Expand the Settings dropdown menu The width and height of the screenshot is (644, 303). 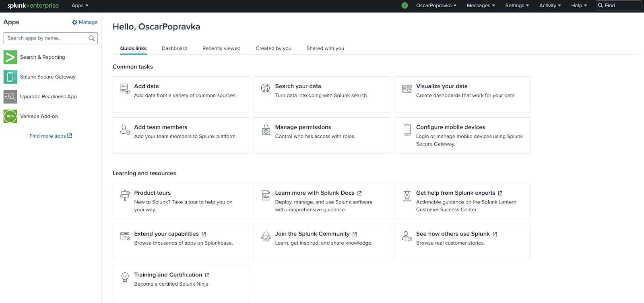(517, 6)
